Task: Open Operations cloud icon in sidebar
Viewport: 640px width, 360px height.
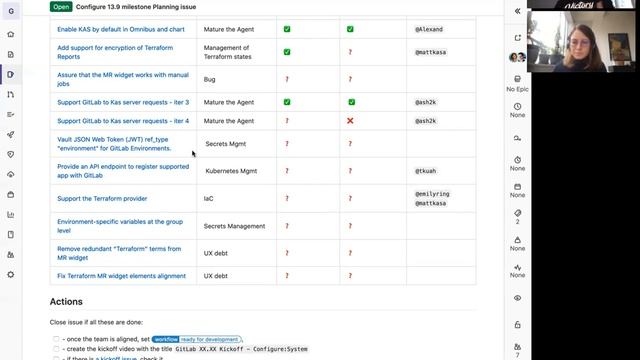Action: point(11,174)
